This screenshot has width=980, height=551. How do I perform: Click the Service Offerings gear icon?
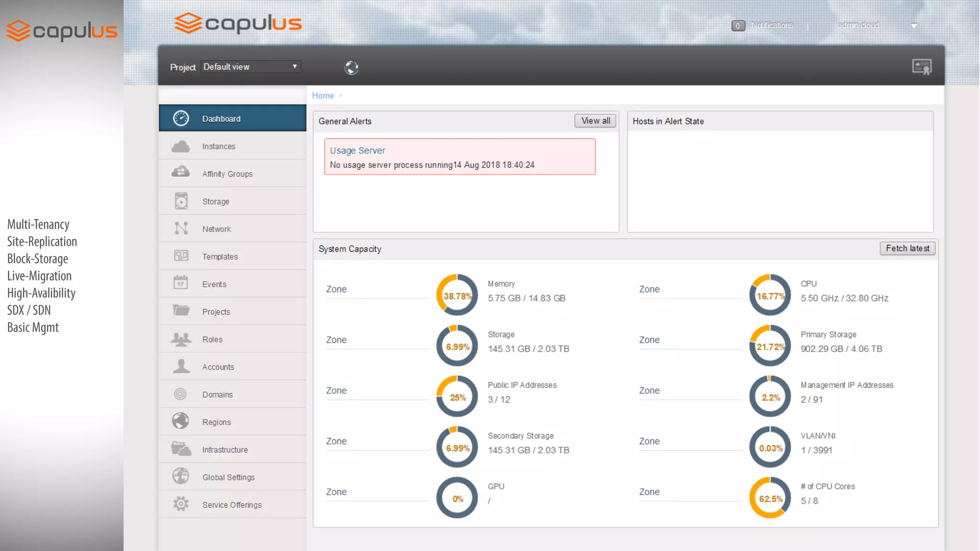point(181,504)
